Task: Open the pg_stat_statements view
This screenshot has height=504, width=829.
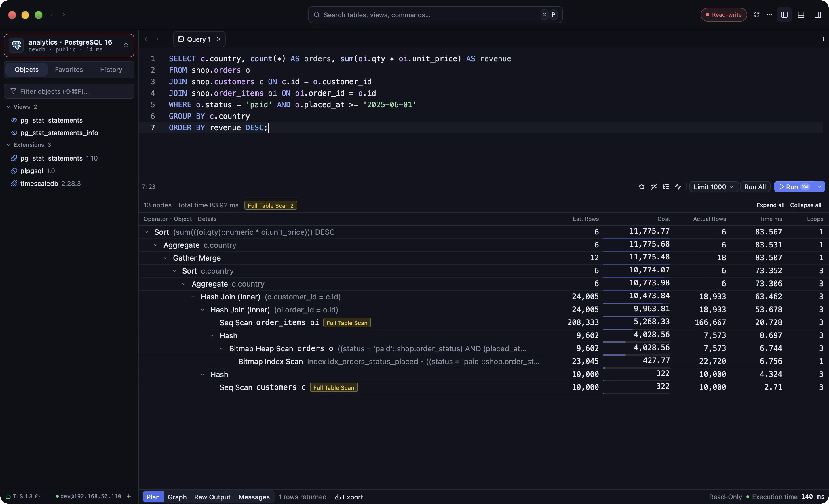Action: click(51, 120)
